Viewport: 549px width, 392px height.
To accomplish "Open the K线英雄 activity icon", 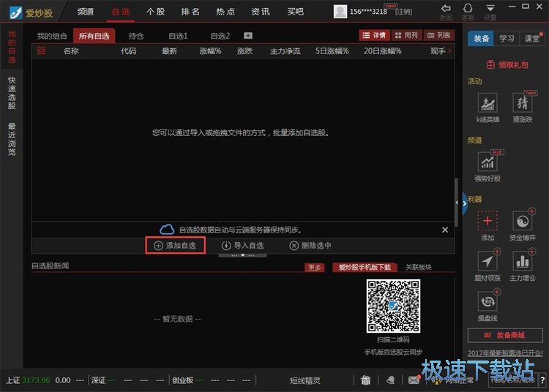I will [x=488, y=103].
